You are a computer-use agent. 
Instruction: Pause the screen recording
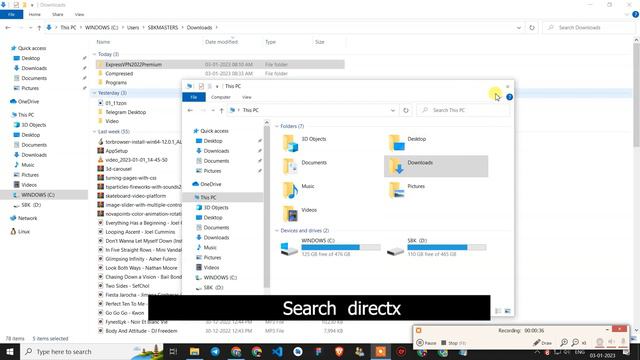426,342
